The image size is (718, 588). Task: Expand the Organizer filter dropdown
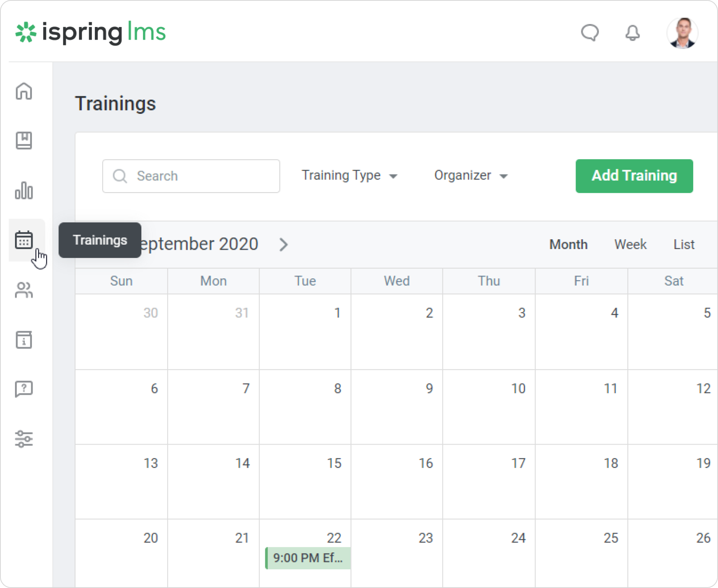click(471, 176)
